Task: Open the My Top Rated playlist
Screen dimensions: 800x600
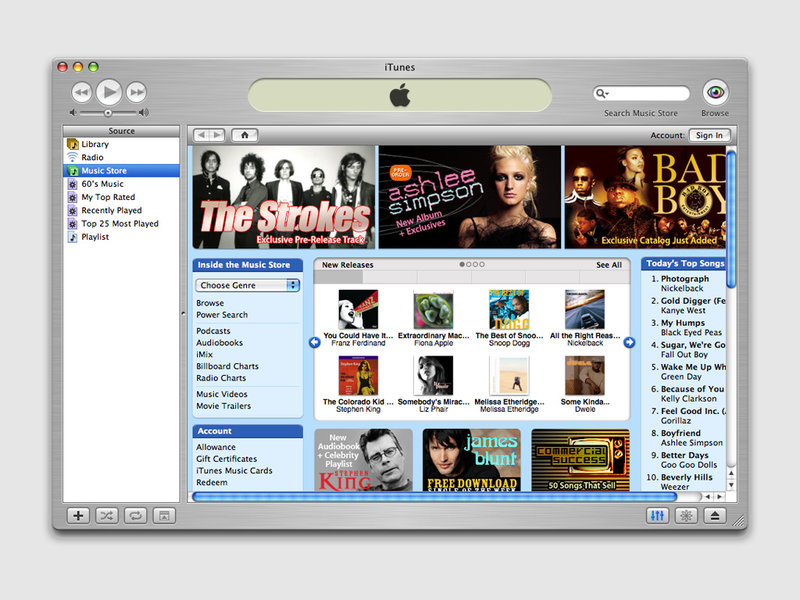Action: (x=121, y=197)
